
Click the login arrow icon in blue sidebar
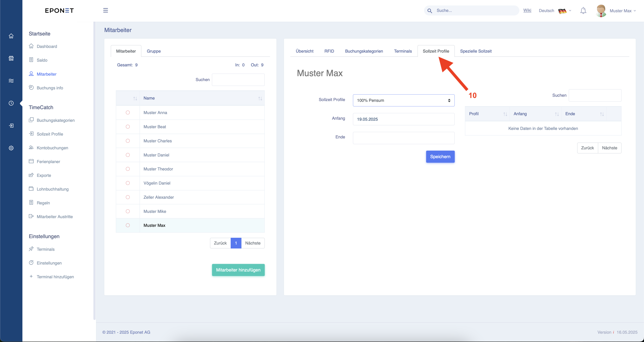11,125
